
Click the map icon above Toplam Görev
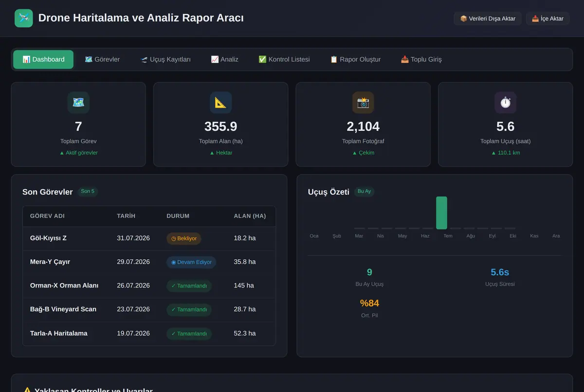point(78,103)
